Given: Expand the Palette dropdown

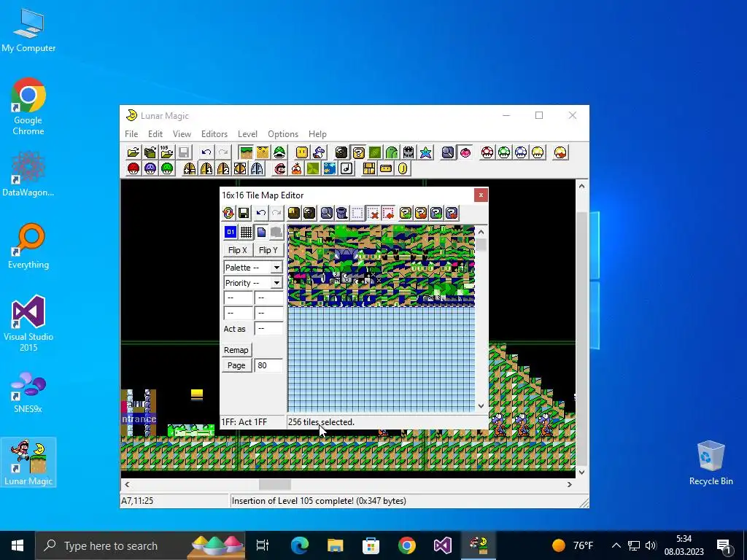Looking at the screenshot, I should point(276,268).
